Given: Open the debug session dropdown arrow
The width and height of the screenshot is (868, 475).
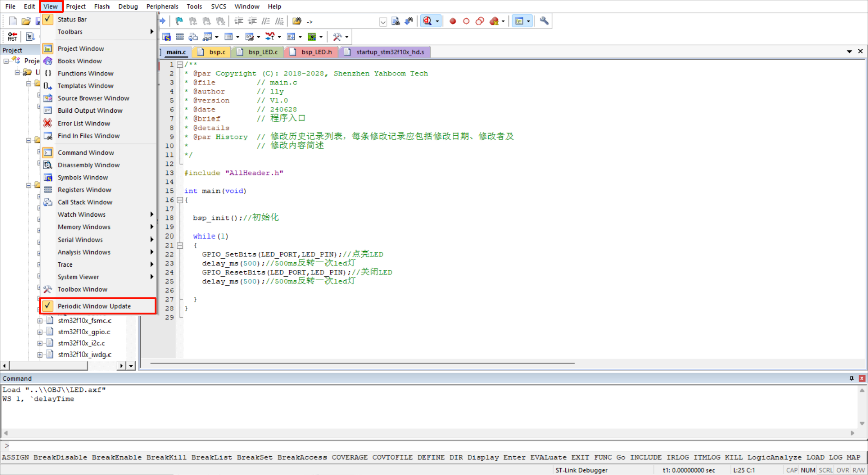Looking at the screenshot, I should click(437, 21).
